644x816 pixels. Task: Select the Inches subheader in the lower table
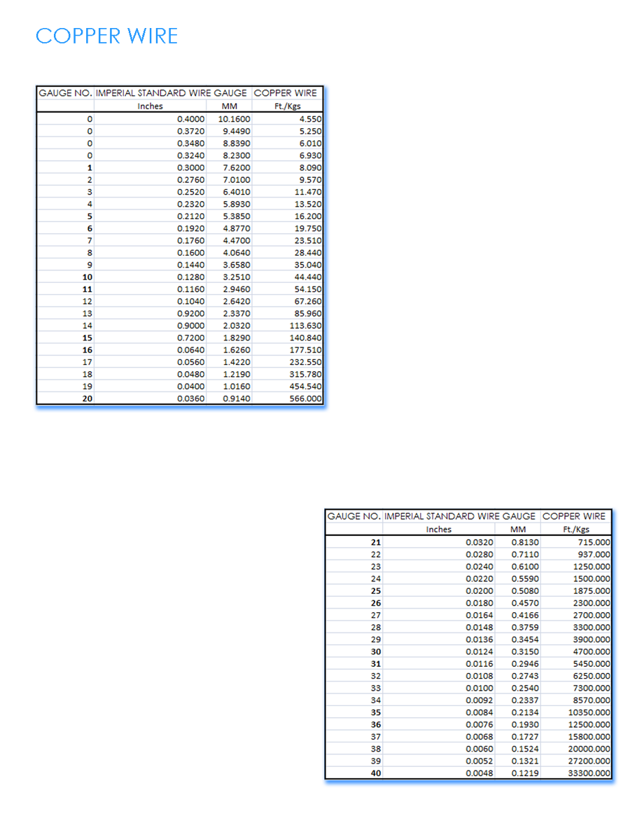[439, 530]
